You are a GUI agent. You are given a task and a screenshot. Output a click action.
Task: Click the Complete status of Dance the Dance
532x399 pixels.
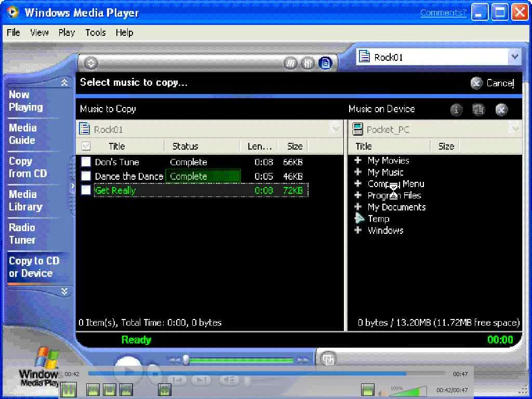tap(203, 176)
